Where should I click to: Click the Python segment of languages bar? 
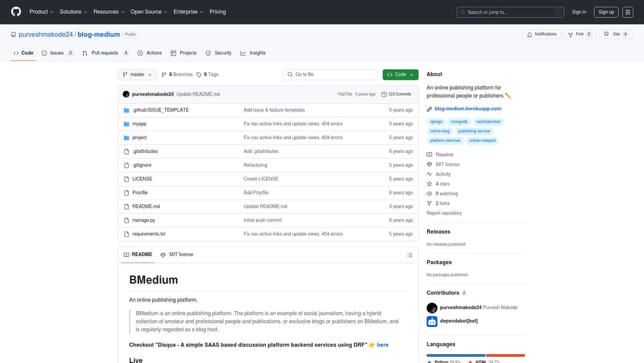pyautogui.click(x=456, y=356)
